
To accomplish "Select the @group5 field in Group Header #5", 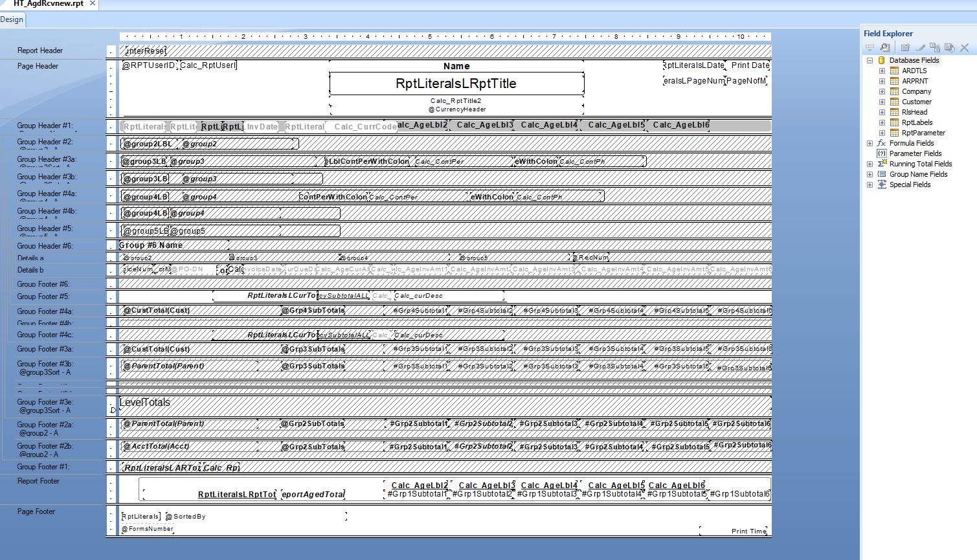I will click(225, 230).
